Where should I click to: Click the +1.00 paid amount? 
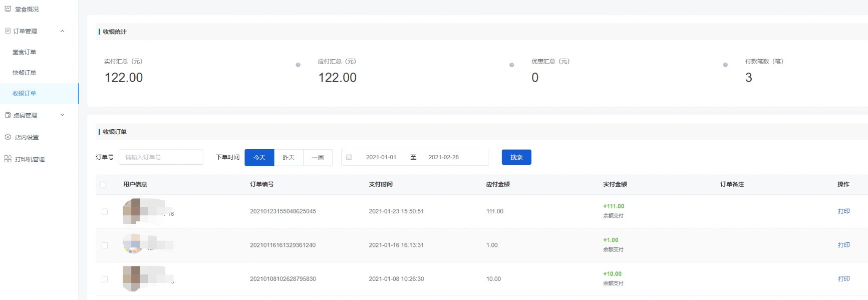click(611, 240)
